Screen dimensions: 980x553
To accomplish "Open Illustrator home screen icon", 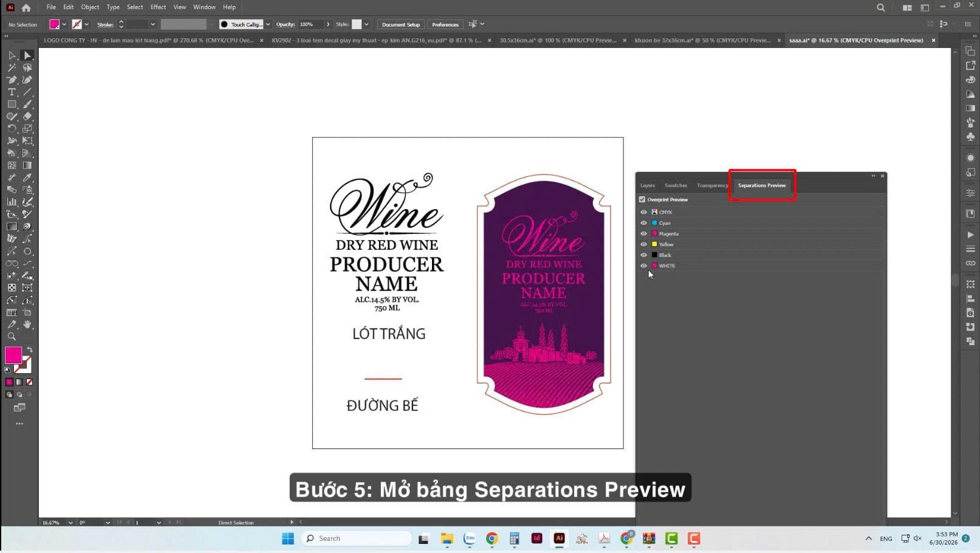I will [x=26, y=8].
